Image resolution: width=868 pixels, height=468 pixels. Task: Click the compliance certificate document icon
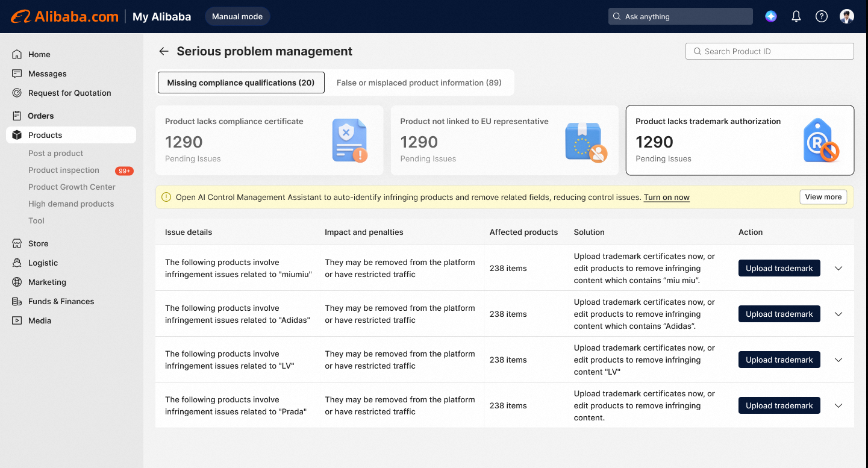[350, 140]
